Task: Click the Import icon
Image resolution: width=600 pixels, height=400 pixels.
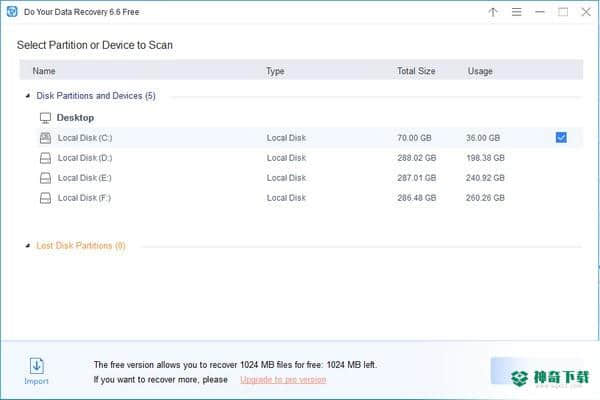Action: pos(37,366)
